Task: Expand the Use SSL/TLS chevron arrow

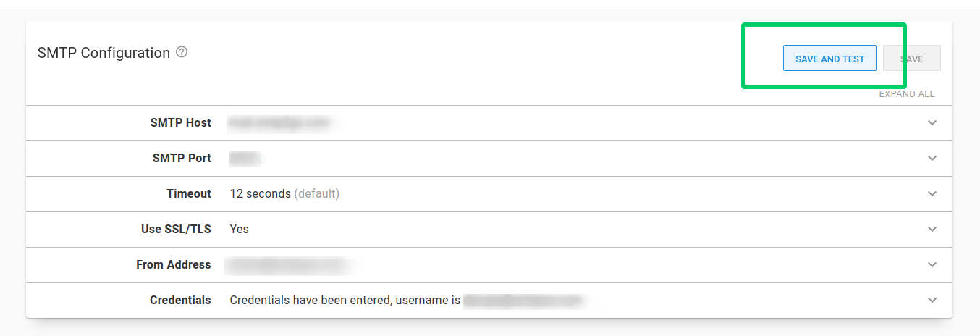Action: pyautogui.click(x=932, y=230)
